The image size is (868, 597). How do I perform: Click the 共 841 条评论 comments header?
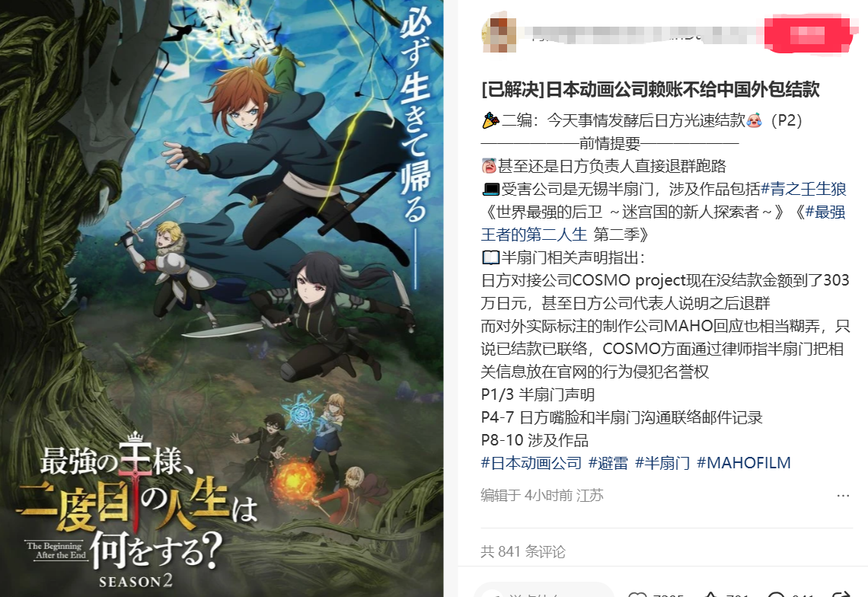coord(522,551)
